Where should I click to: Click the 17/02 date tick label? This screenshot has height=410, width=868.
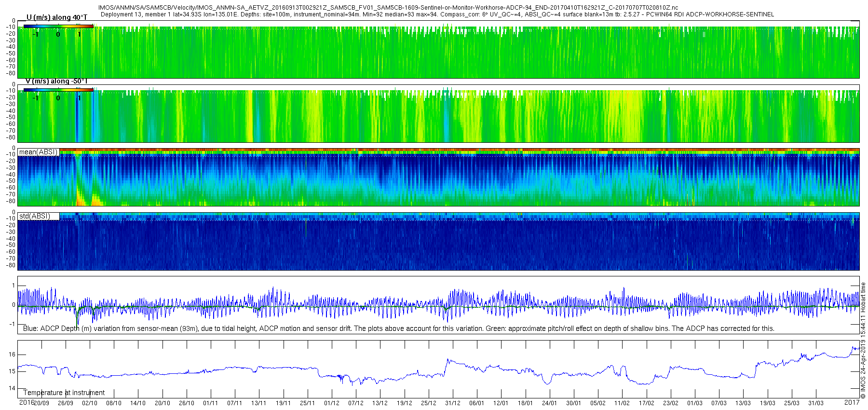(646, 403)
